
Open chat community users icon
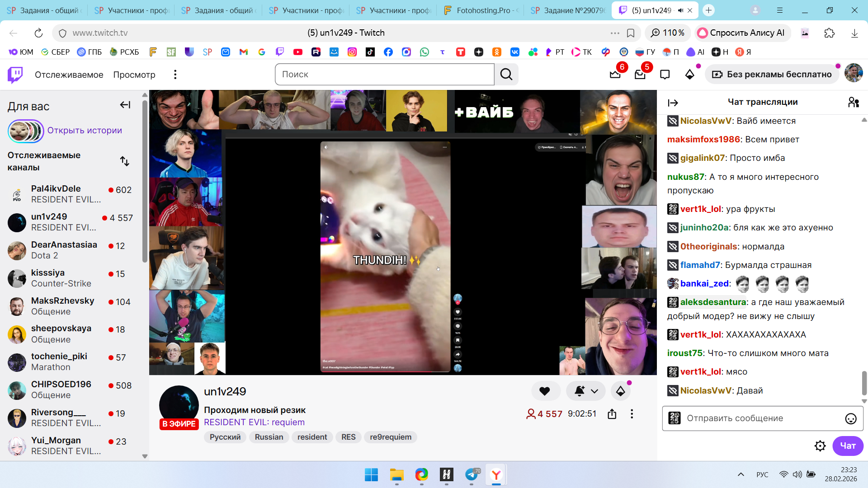853,103
